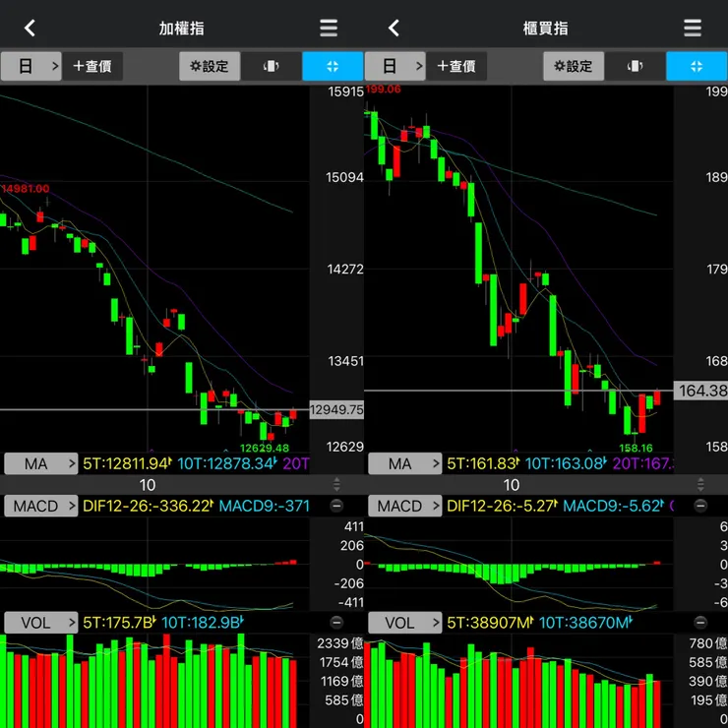The height and width of the screenshot is (728, 728).
Task: Toggle fullscreen blue icon on 櫃買指 chart
Action: click(x=697, y=66)
